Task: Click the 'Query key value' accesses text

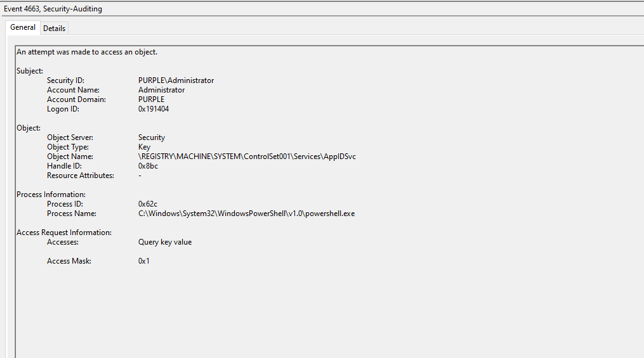Action: [x=165, y=242]
